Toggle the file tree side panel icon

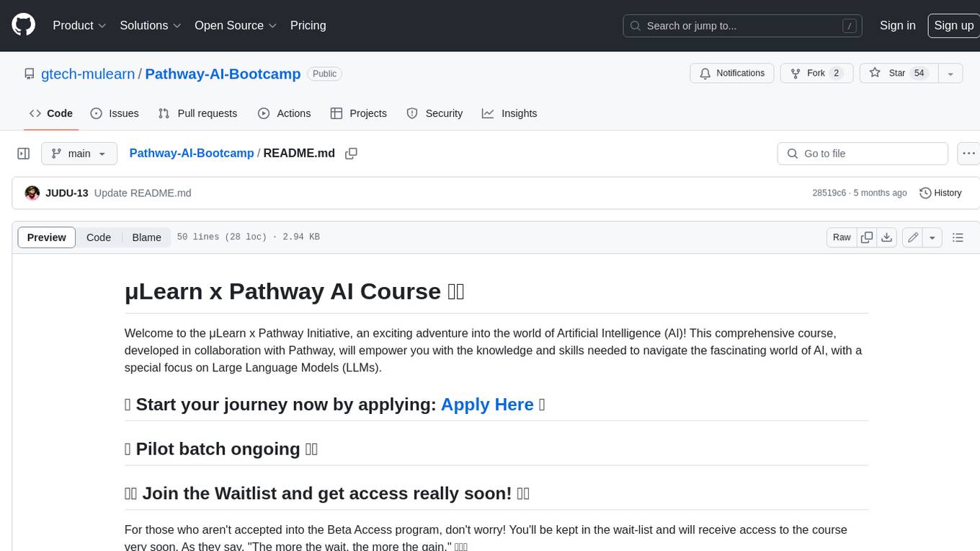click(24, 154)
